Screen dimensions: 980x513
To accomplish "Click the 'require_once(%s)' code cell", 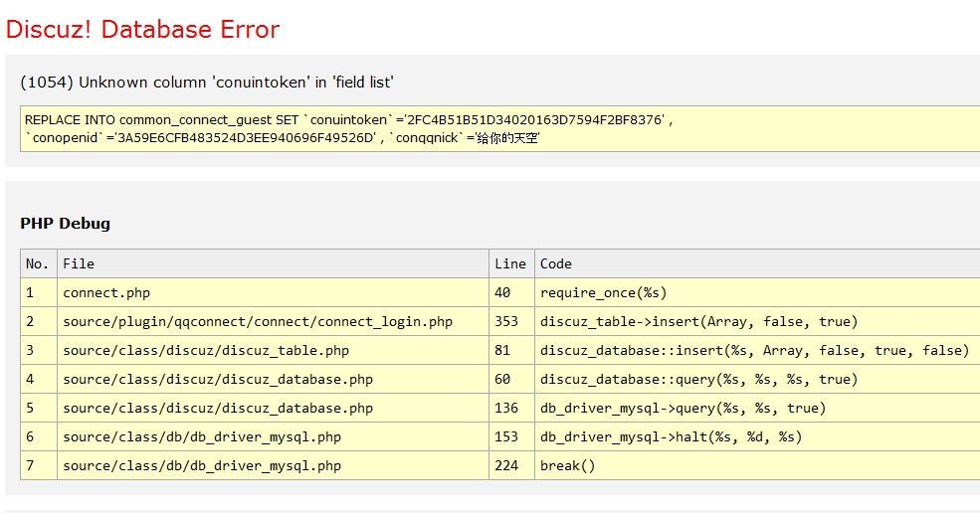I will [x=603, y=292].
